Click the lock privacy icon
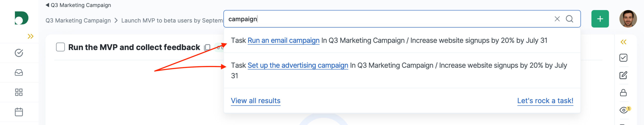Image resolution: width=644 pixels, height=125 pixels. click(x=623, y=93)
